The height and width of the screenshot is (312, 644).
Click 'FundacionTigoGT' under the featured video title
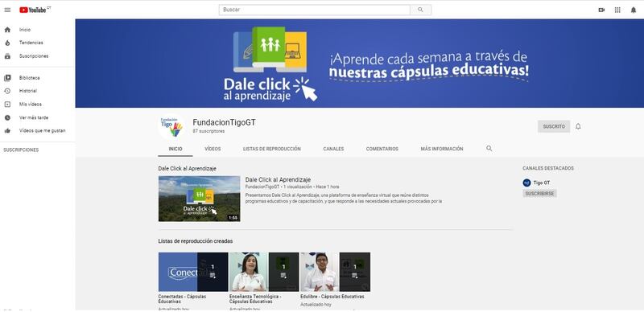pyautogui.click(x=262, y=187)
